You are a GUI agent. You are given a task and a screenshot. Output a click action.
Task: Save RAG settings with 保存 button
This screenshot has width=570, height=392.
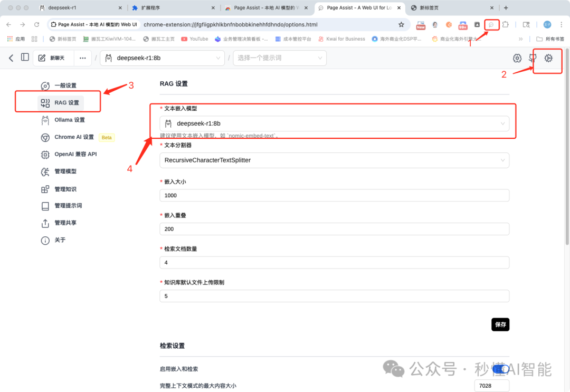(500, 324)
